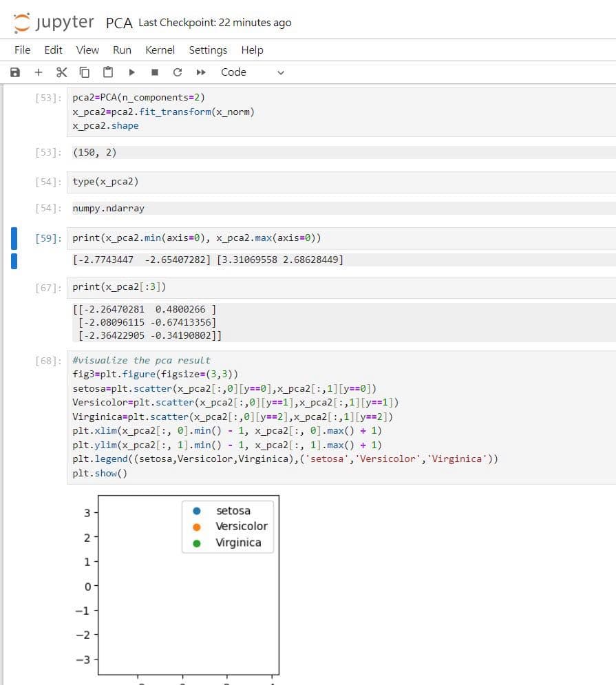Open the Settings menu
The height and width of the screenshot is (685, 616).
(208, 50)
